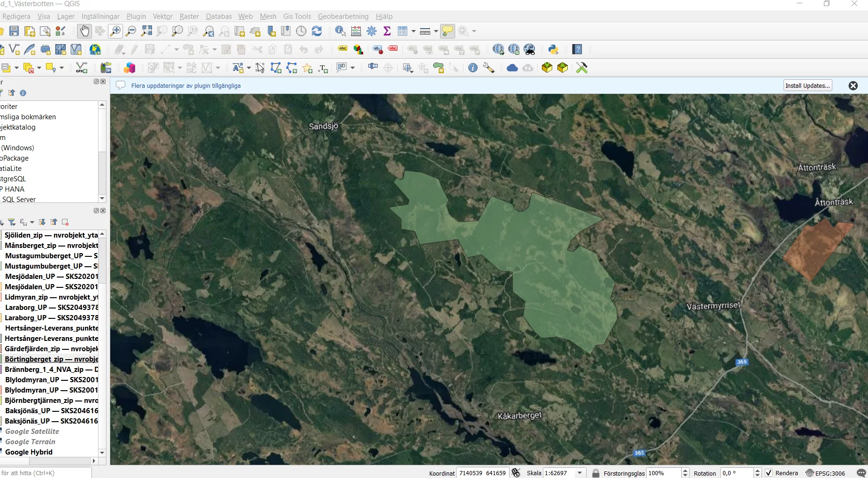The height and width of the screenshot is (478, 868).
Task: Select the Google Hybrid layer
Action: pos(29,452)
